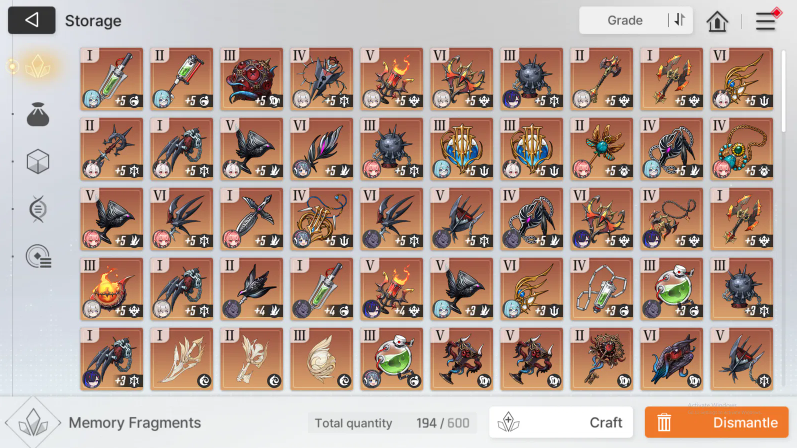The width and height of the screenshot is (797, 448).
Task: Choose the grade III flaming pumpkin fragment
Action: click(x=111, y=289)
